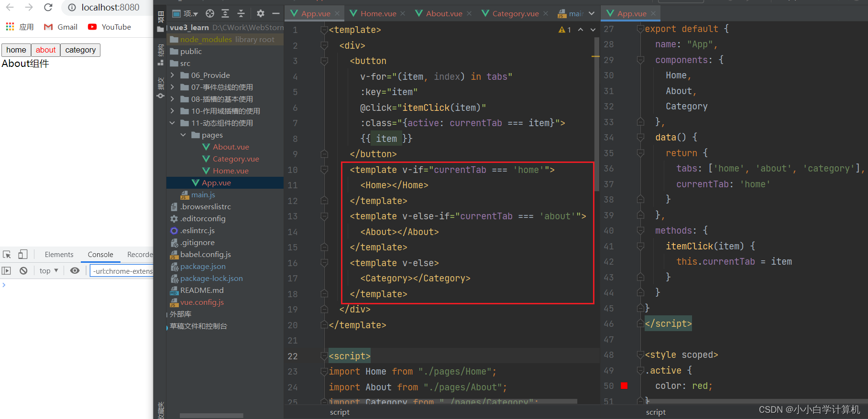Click the about button on the page
The width and height of the screenshot is (868, 419).
46,50
